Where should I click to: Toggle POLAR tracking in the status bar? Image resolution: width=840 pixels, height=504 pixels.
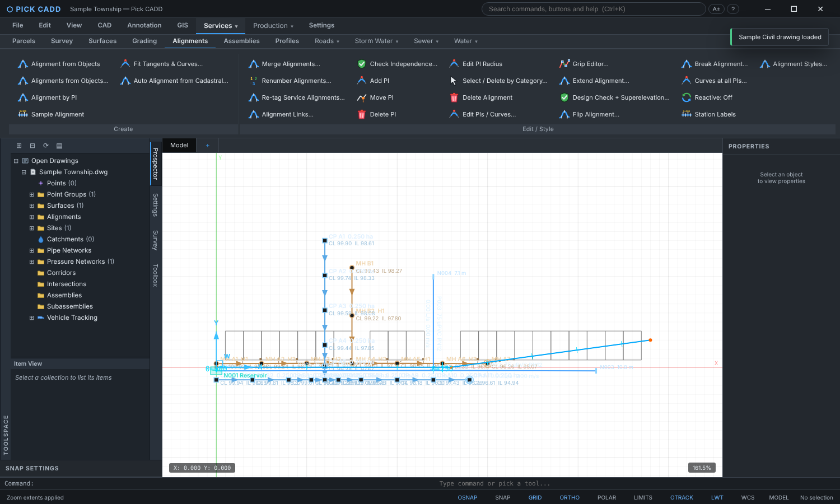point(606,497)
